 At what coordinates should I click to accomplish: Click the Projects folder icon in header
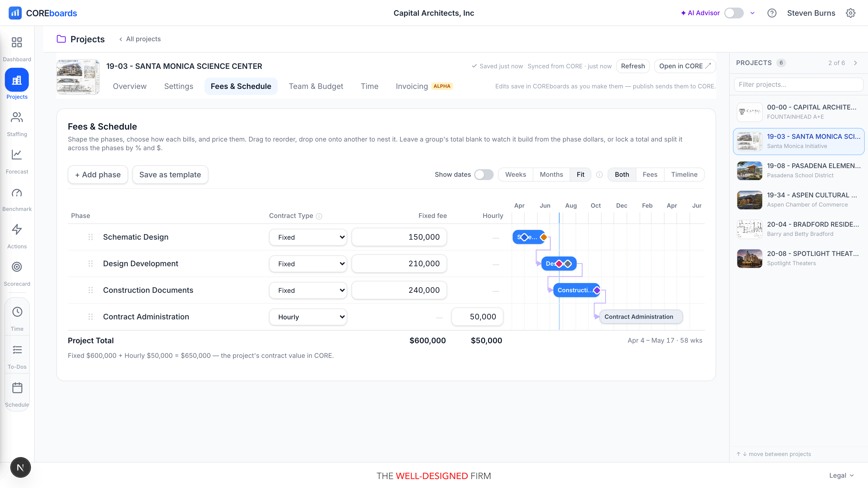click(61, 39)
